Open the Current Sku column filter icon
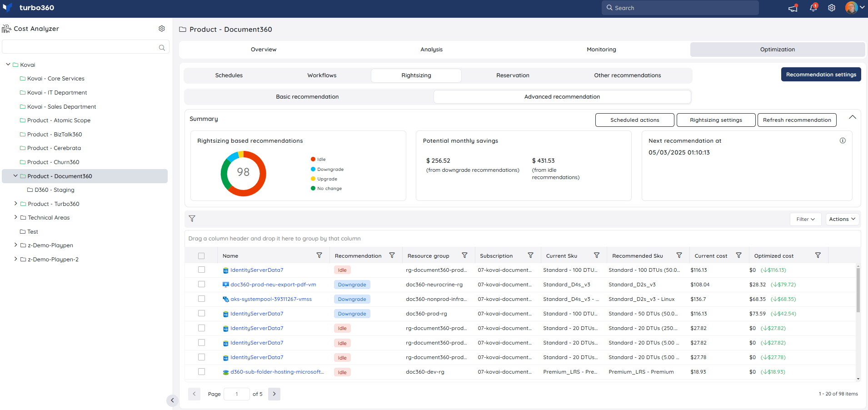Image resolution: width=868 pixels, height=410 pixels. [597, 255]
